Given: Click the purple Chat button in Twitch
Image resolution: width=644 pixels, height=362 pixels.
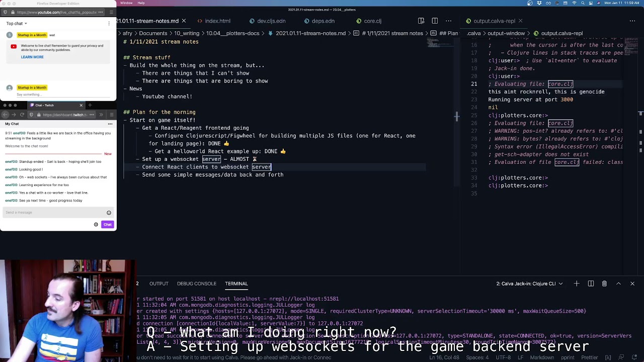Looking at the screenshot, I should tap(108, 225).
